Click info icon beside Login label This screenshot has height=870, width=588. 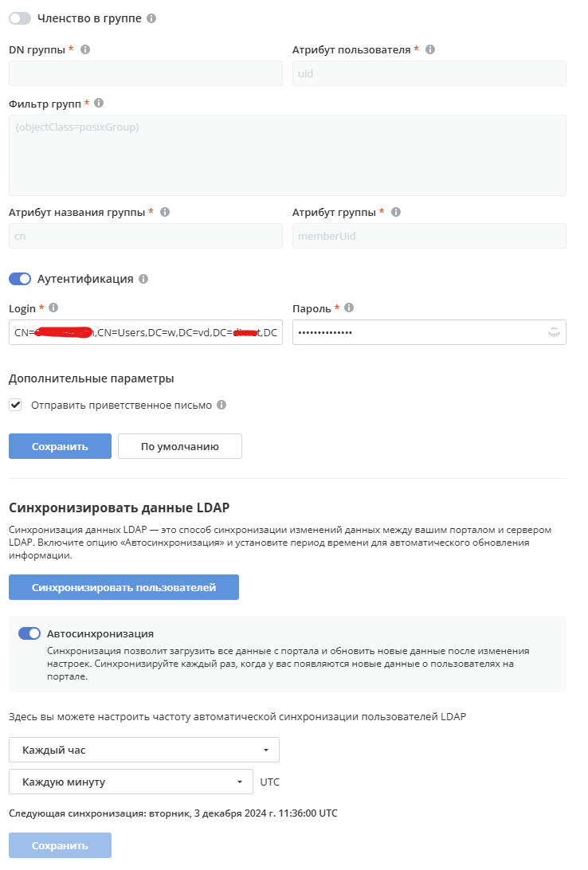[54, 308]
